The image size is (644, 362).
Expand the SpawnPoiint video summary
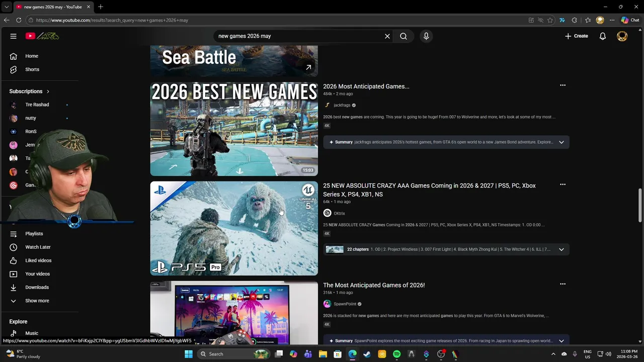point(561,341)
